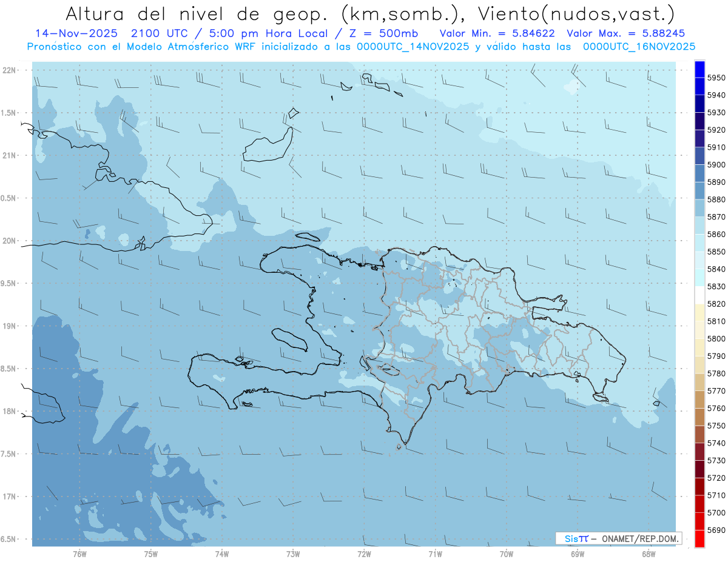Screen dimensions: 728x562
Task: Click the '19N' latitude axis label
Action: click(10, 326)
